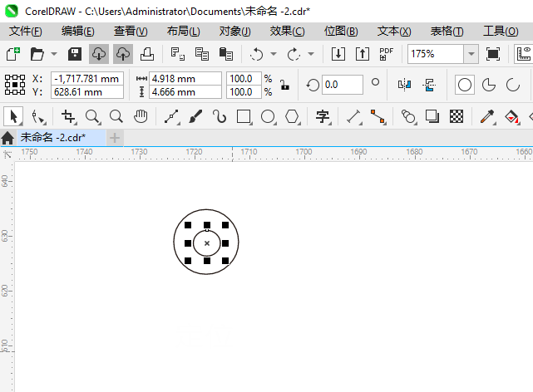The image size is (533, 392).
Task: Click the Mirror horizontally icon
Action: (x=404, y=85)
